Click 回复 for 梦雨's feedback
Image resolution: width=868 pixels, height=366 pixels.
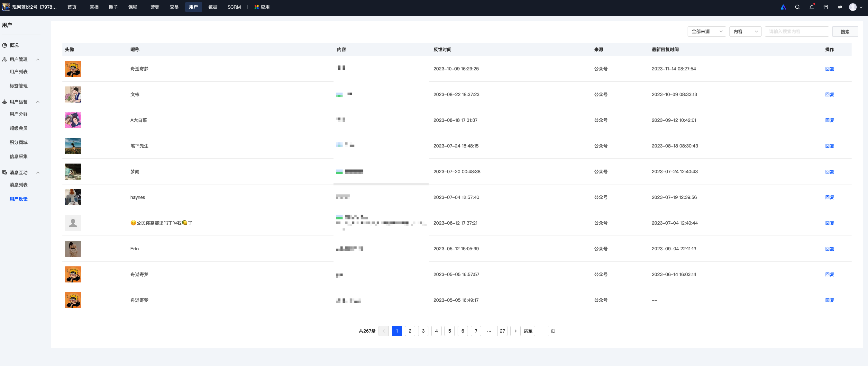point(829,172)
